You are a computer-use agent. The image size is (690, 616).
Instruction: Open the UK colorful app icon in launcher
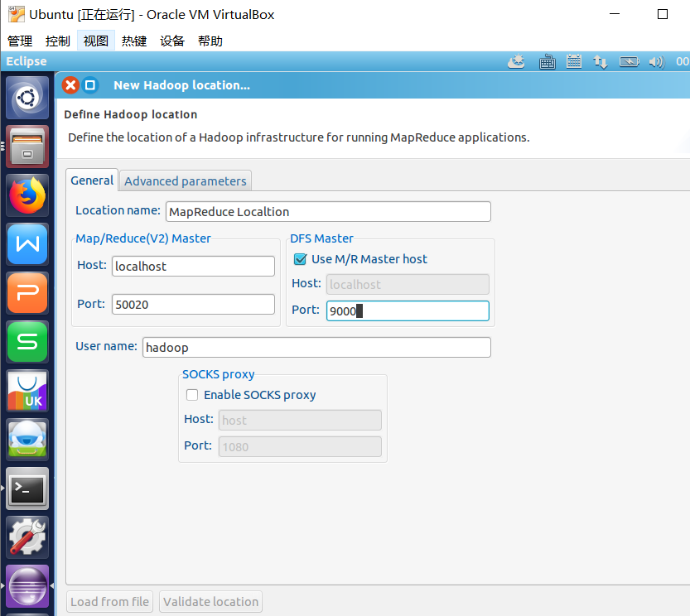click(27, 391)
